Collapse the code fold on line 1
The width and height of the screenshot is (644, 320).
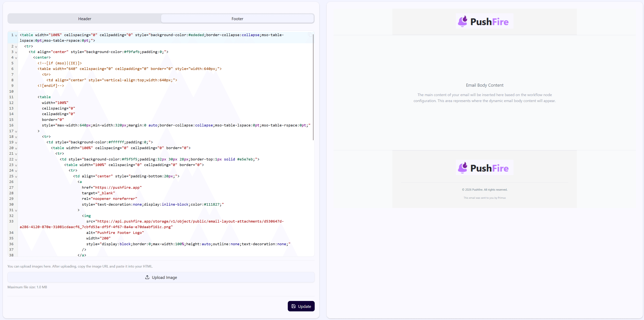coord(16,35)
